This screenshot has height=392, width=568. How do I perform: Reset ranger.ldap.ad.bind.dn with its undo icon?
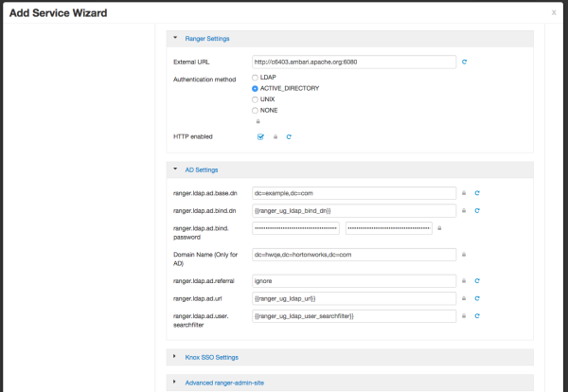point(477,210)
